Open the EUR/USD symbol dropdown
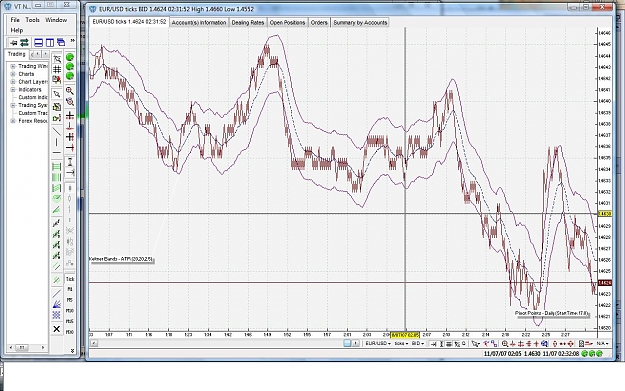625x391 pixels. (x=378, y=344)
